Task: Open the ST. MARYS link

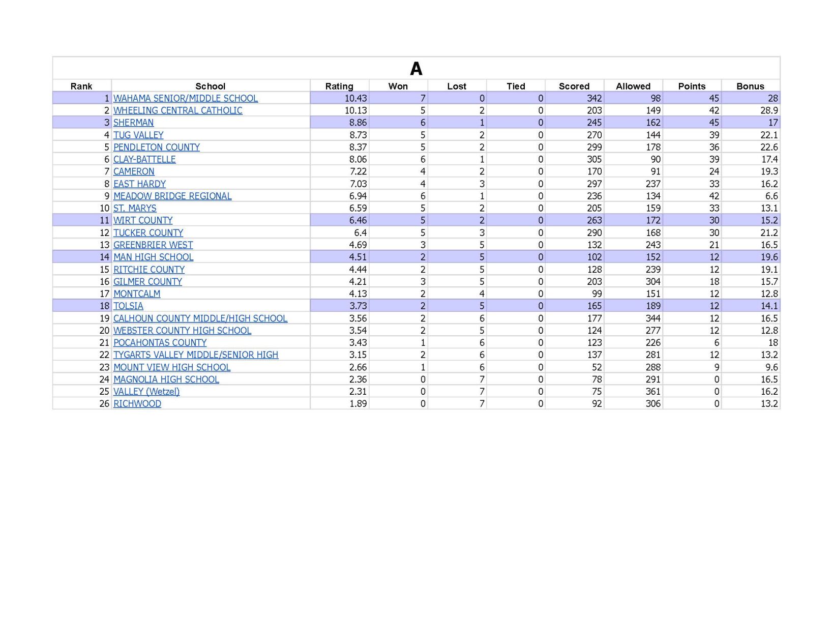Action: (135, 208)
